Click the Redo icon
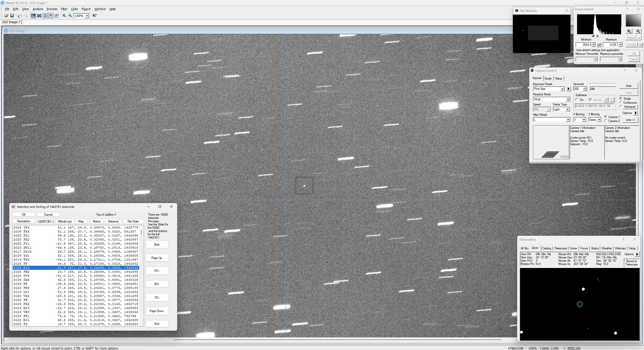 25,16
